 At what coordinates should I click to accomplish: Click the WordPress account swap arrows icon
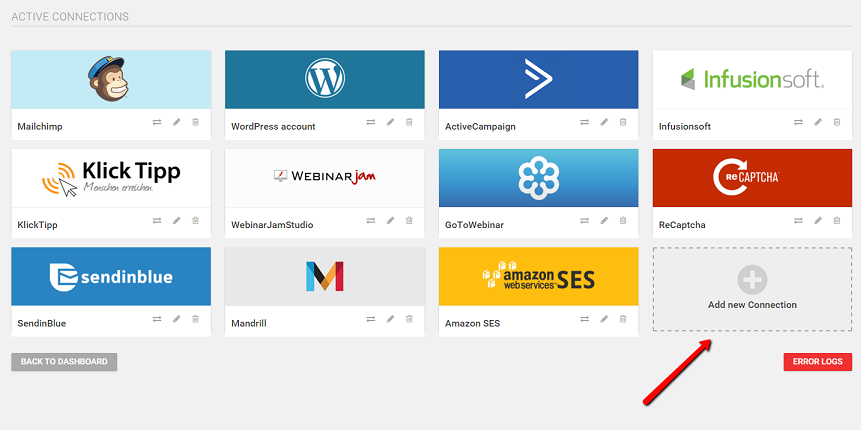[x=371, y=122]
